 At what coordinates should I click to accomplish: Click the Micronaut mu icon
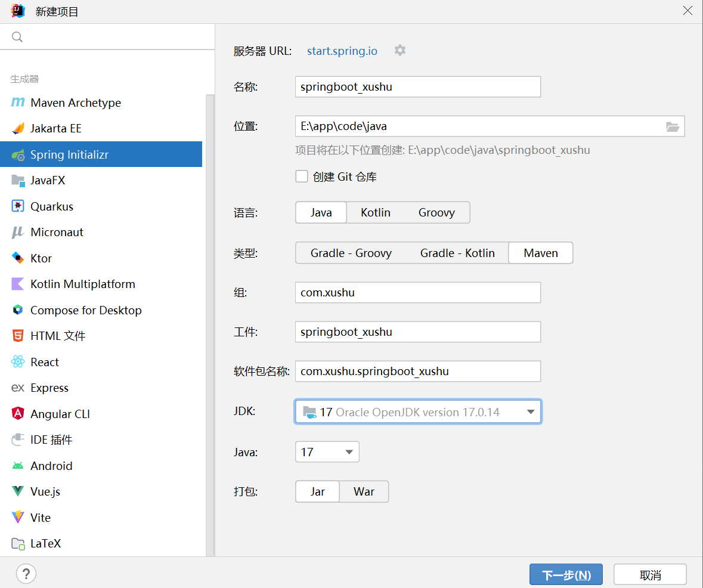click(x=18, y=232)
